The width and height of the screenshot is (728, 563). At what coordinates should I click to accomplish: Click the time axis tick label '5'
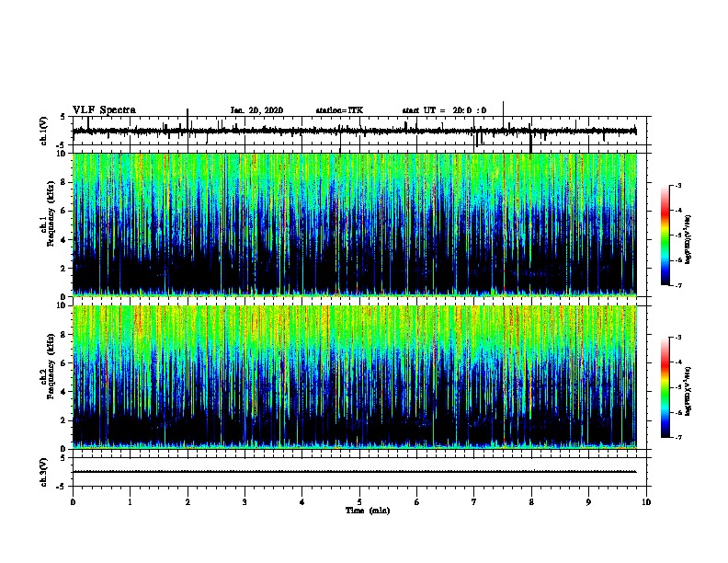tap(359, 502)
